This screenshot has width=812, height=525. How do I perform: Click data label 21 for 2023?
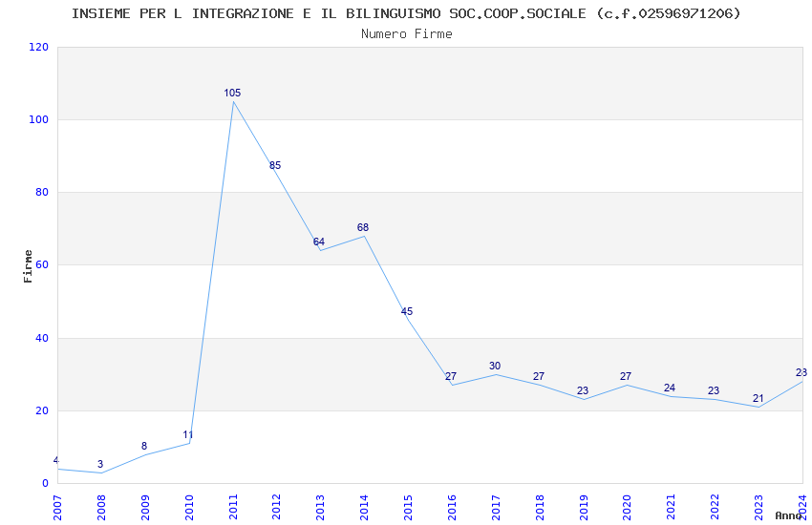(758, 399)
